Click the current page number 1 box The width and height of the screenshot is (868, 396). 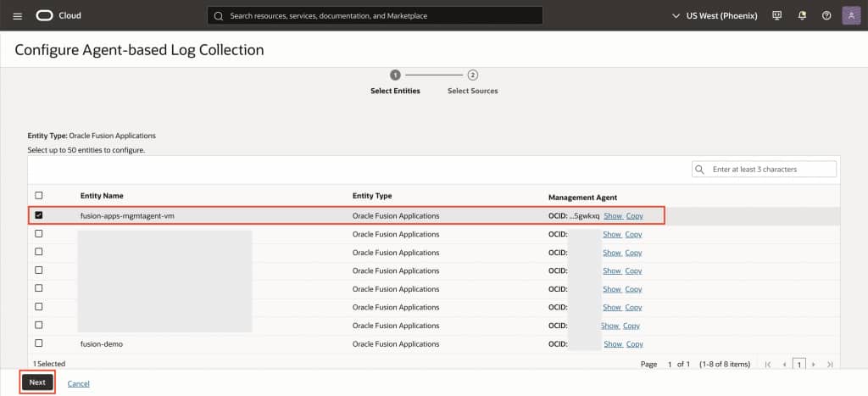pos(798,365)
